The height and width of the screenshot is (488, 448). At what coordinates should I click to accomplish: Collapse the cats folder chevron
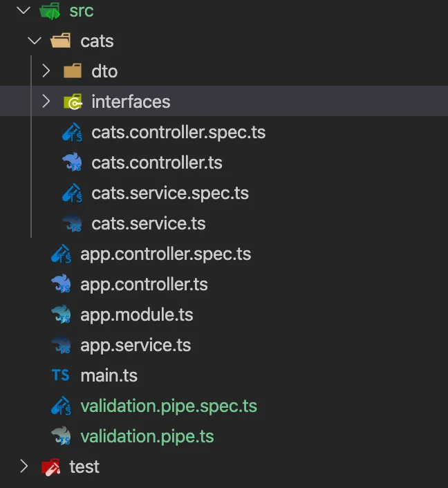point(35,41)
